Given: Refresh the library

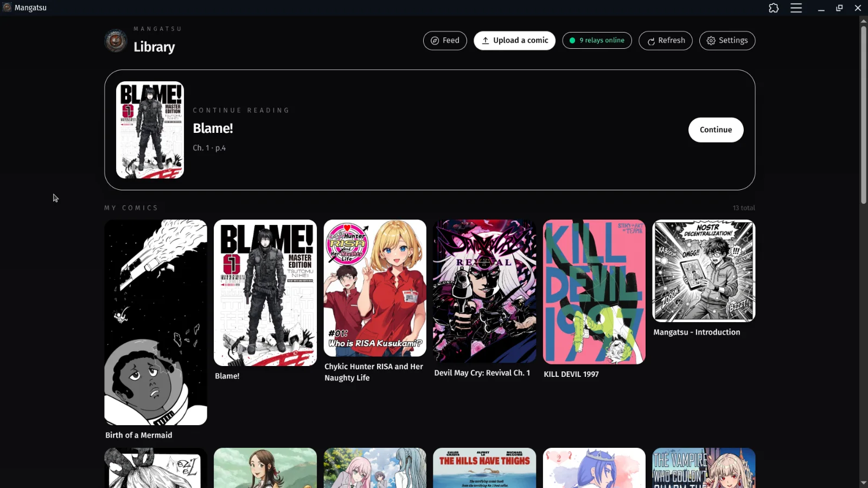Looking at the screenshot, I should tap(666, 41).
